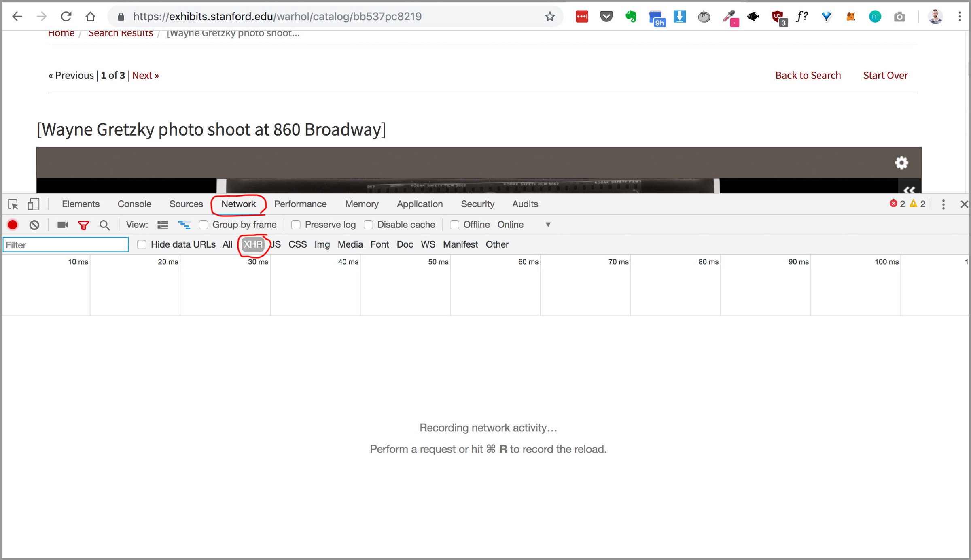Toggle the device toolbar icon
The width and height of the screenshot is (971, 560).
point(34,204)
